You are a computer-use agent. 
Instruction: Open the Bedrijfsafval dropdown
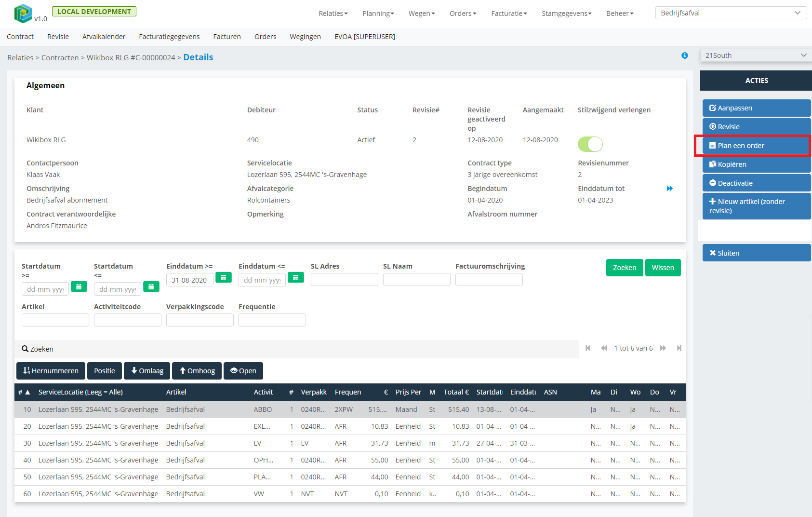731,13
